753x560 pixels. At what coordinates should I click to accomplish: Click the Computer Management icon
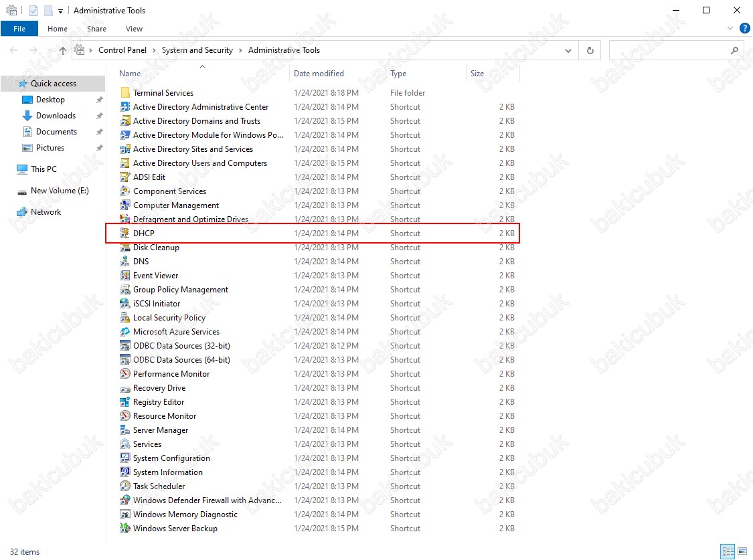pyautogui.click(x=125, y=205)
